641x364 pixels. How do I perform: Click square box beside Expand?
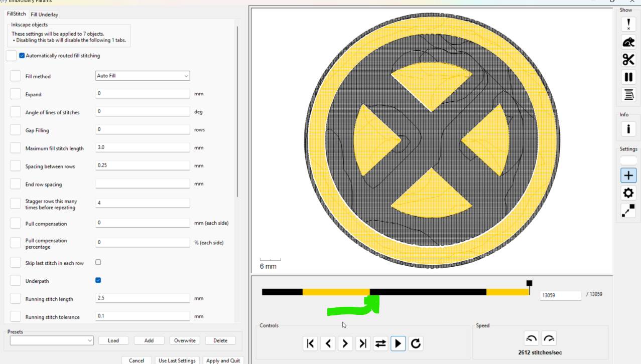coord(16,94)
